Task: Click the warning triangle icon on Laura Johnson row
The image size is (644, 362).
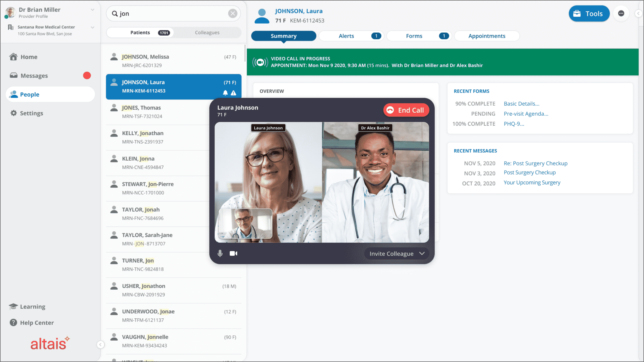Action: pyautogui.click(x=233, y=93)
